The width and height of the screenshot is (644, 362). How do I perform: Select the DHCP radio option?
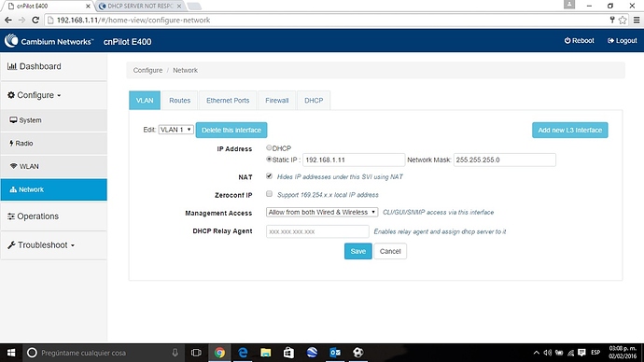(x=269, y=147)
